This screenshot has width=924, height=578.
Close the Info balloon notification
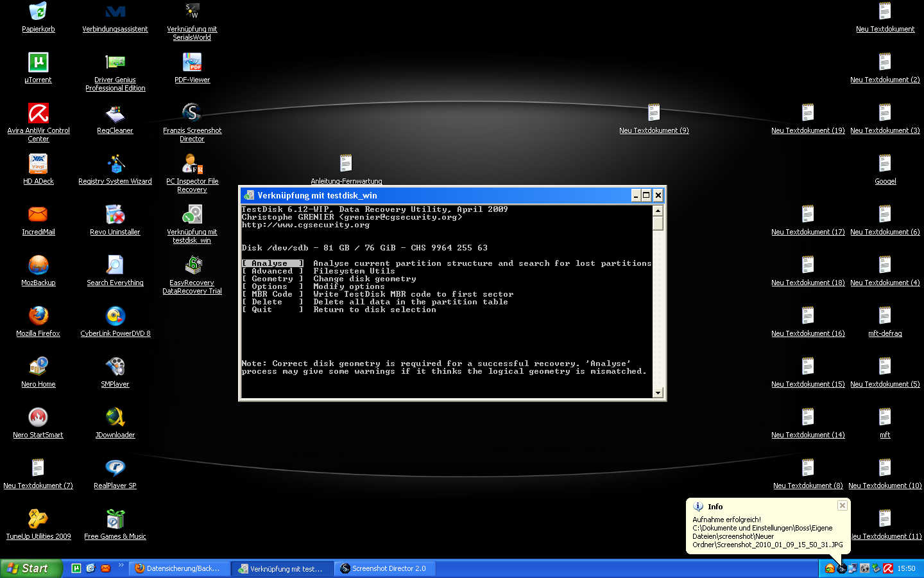pos(843,506)
